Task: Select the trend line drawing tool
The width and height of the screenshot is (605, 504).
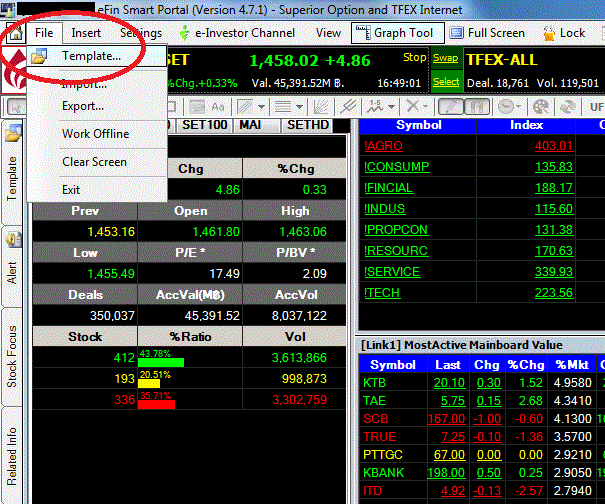Action: pos(245,107)
